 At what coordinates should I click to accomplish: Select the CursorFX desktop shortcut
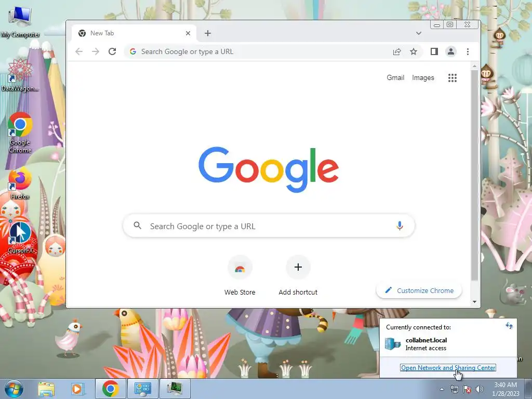20,237
